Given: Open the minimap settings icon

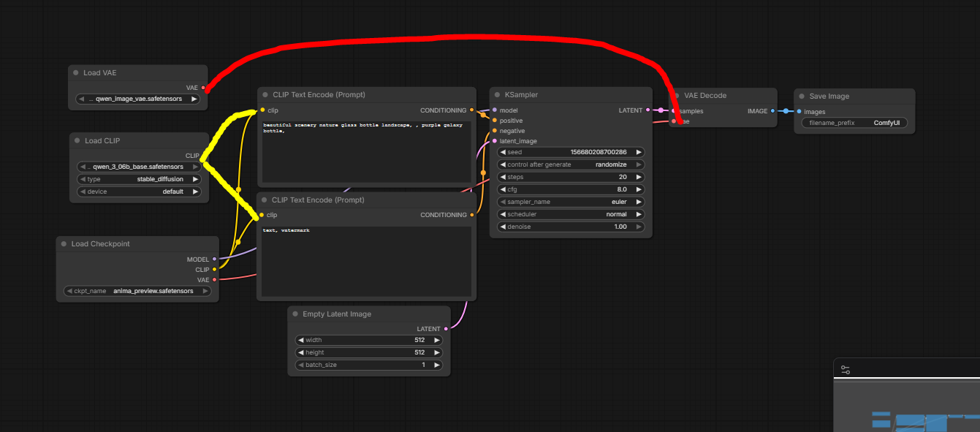Looking at the screenshot, I should 846,371.
